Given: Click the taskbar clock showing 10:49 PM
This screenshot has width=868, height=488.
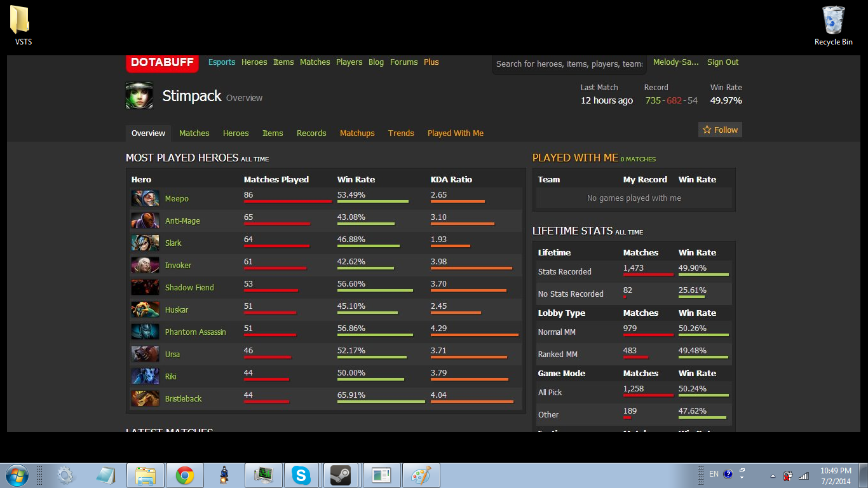Looking at the screenshot, I should pyautogui.click(x=835, y=476).
